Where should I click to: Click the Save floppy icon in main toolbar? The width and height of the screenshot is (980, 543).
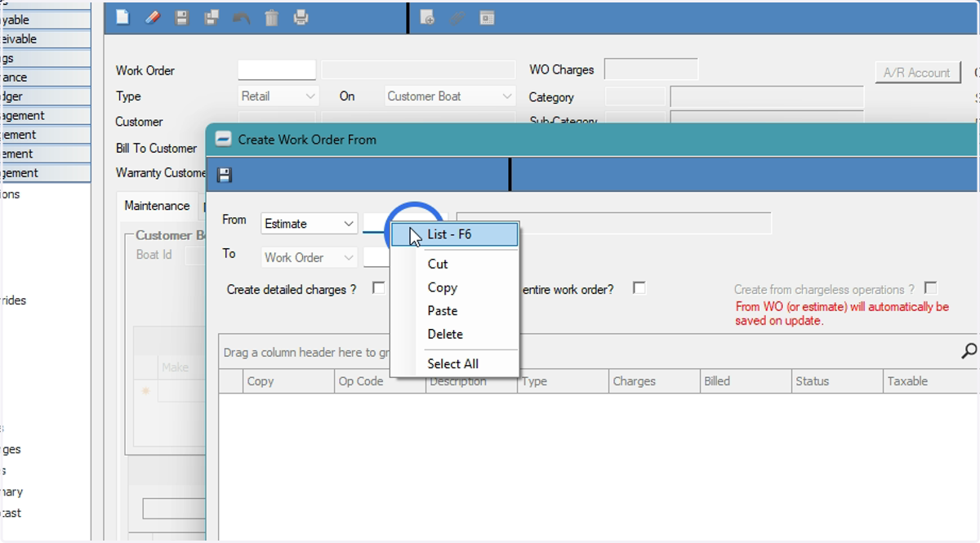[x=182, y=16]
